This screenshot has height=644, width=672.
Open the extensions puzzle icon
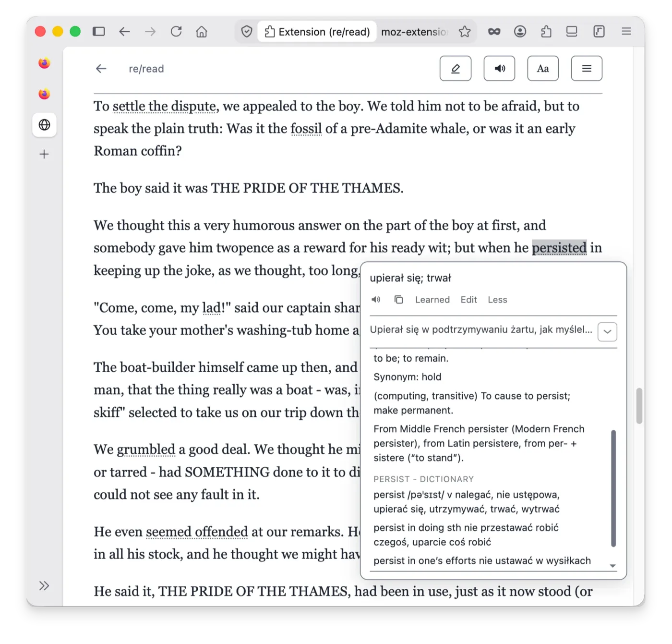coord(546,32)
